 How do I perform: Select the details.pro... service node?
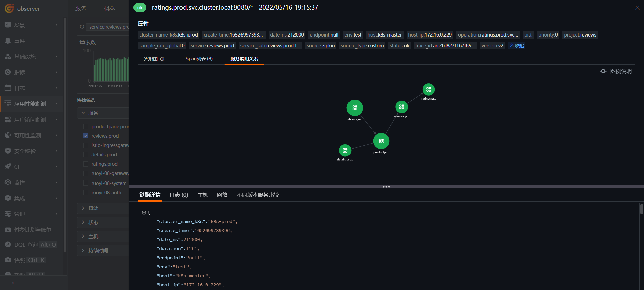pyautogui.click(x=345, y=151)
